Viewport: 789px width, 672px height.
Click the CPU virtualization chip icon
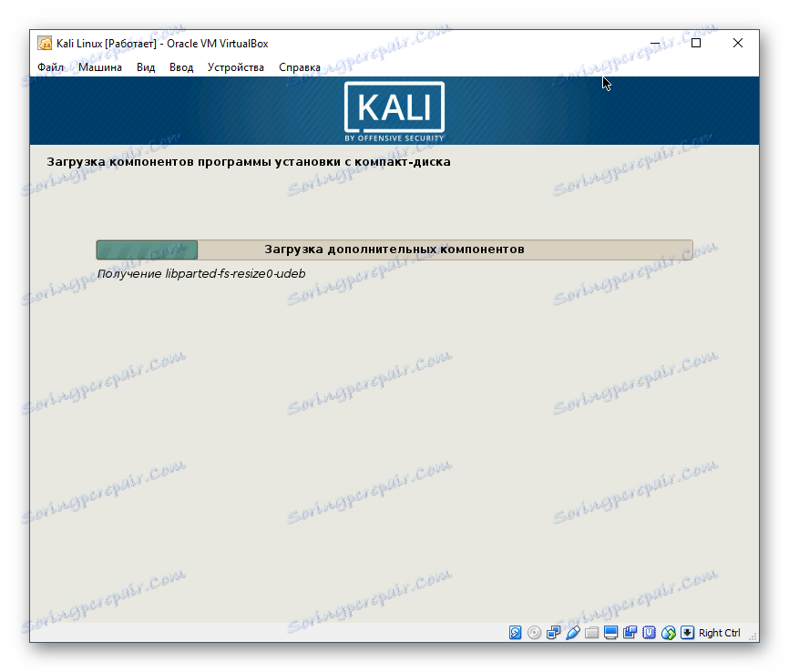649,632
